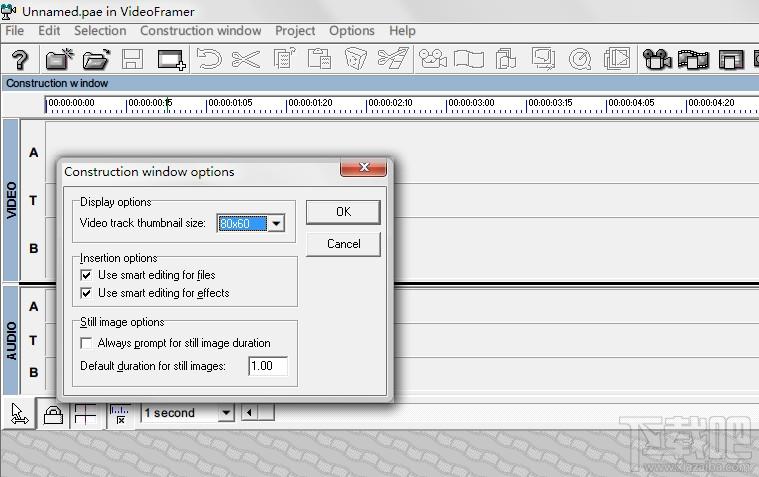Click the left scroll arrow beside time scale
The image size is (759, 477).
249,413
